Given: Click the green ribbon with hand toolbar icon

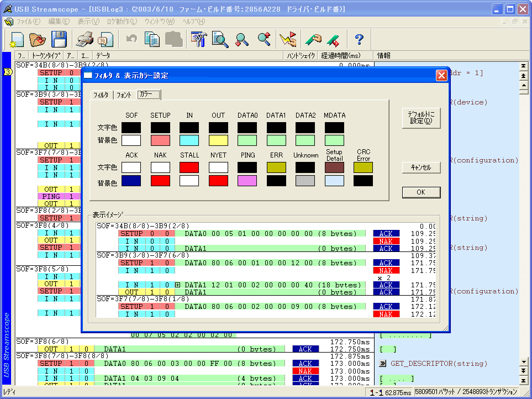Looking at the screenshot, I should (313, 40).
